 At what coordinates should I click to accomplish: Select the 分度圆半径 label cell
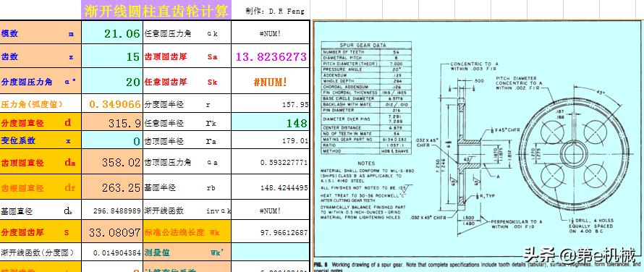click(187, 104)
